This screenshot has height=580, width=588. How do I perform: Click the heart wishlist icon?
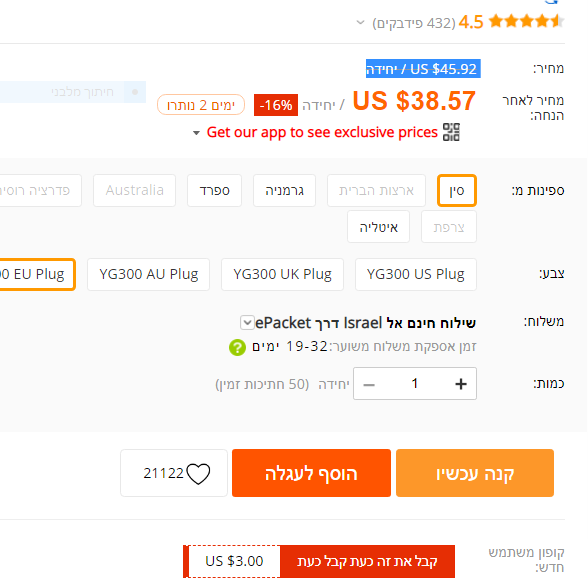198,474
